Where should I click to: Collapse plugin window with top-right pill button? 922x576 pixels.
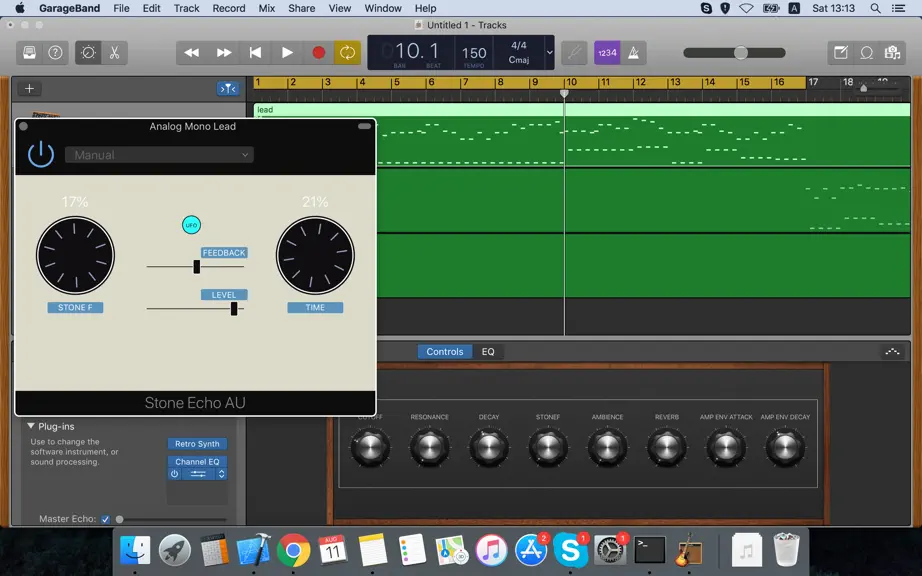pos(365,126)
